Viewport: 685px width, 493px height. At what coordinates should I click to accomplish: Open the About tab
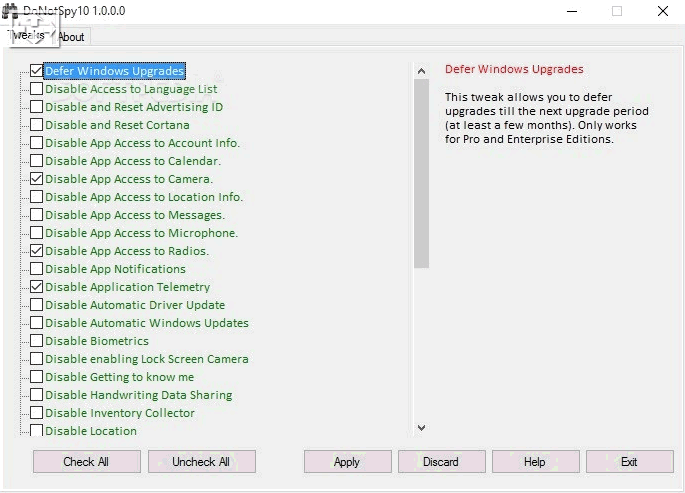71,37
